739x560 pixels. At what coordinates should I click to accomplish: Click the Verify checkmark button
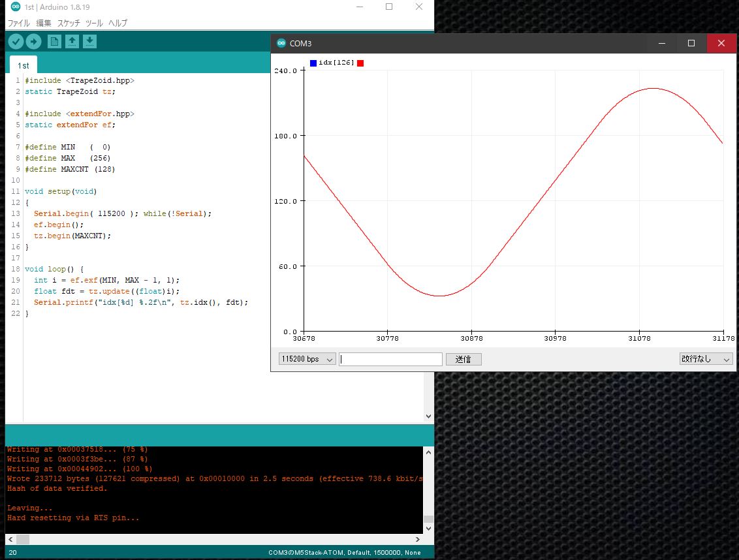pos(16,42)
